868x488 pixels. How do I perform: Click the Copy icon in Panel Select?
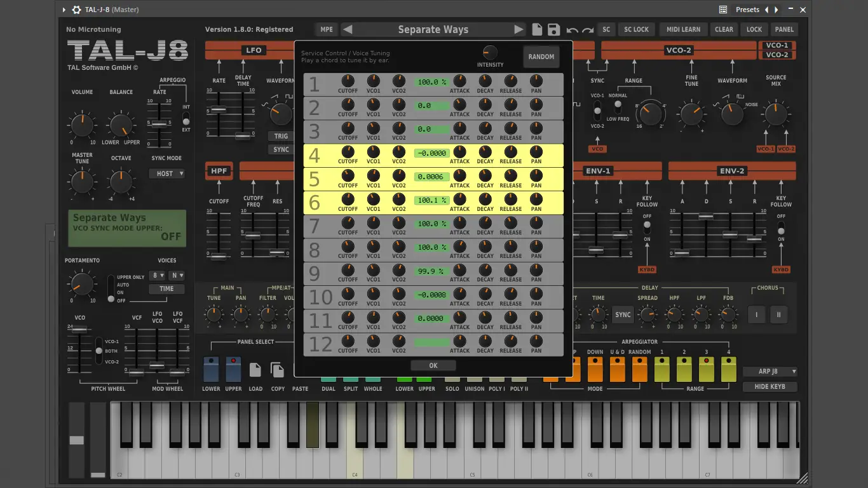tap(278, 370)
